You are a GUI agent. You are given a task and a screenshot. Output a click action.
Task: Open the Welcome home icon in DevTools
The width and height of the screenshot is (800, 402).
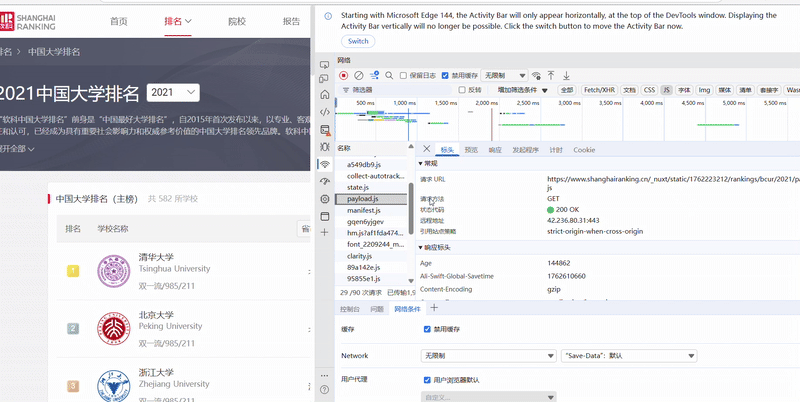(324, 94)
